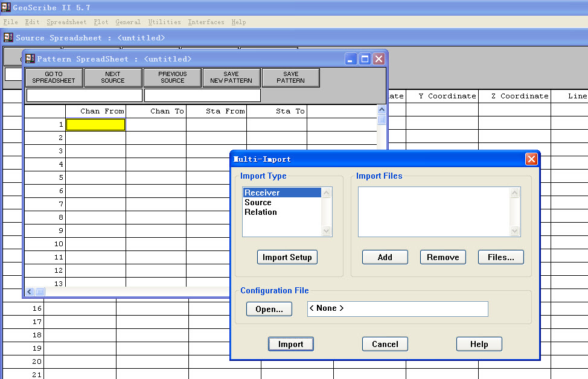Click Pattern SpreadSheet horizontal scrollbar thumb
Image resolution: width=588 pixels, height=379 pixels.
[40, 291]
